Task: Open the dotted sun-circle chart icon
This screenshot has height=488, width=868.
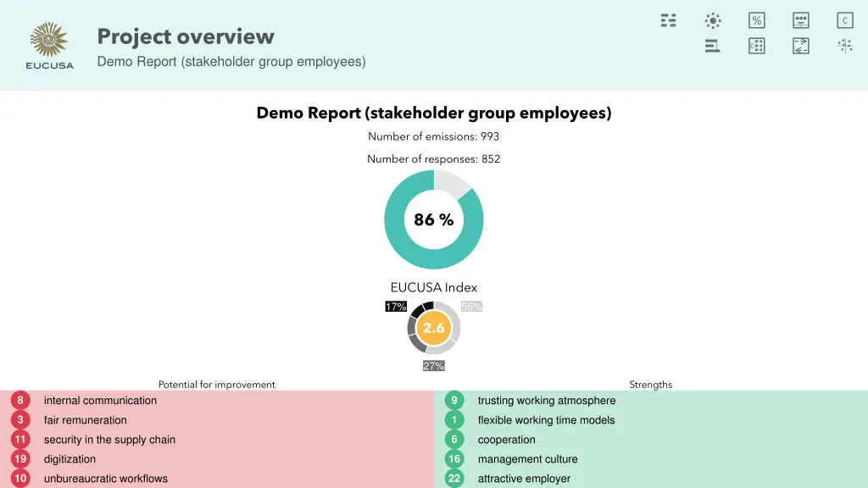Action: [x=713, y=20]
